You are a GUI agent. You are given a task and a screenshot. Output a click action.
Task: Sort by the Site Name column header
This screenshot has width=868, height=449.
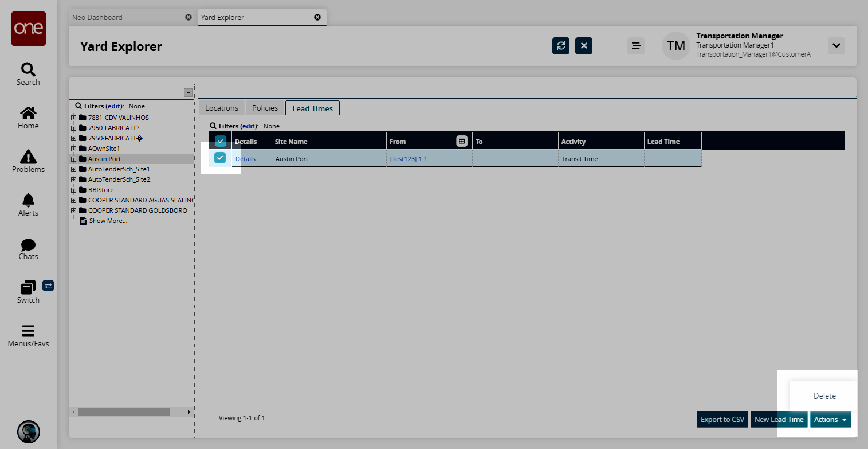(329, 141)
